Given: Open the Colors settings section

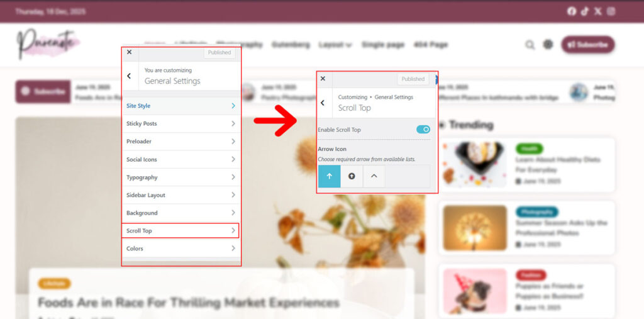Looking at the screenshot, I should pyautogui.click(x=181, y=249).
